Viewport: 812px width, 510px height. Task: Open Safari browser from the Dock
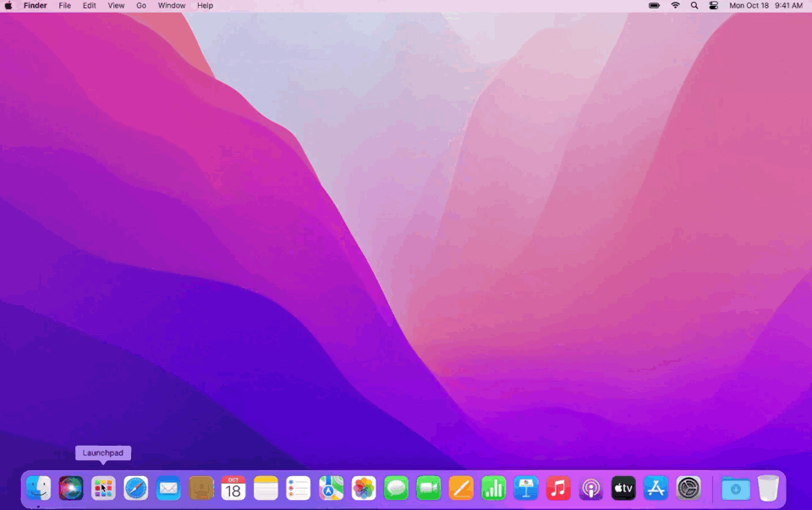click(x=135, y=488)
